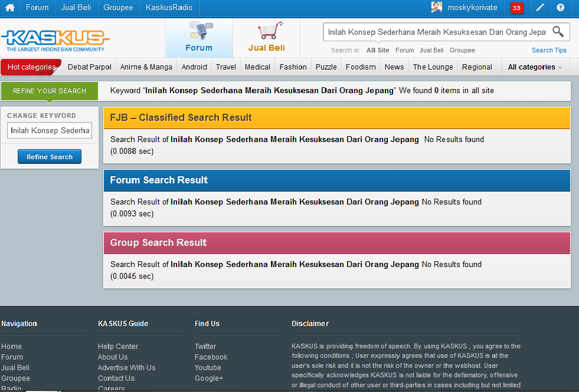Screen dimensions: 579x392
Task: Open Jual Beli in the top navigation bar
Action: coord(76,8)
